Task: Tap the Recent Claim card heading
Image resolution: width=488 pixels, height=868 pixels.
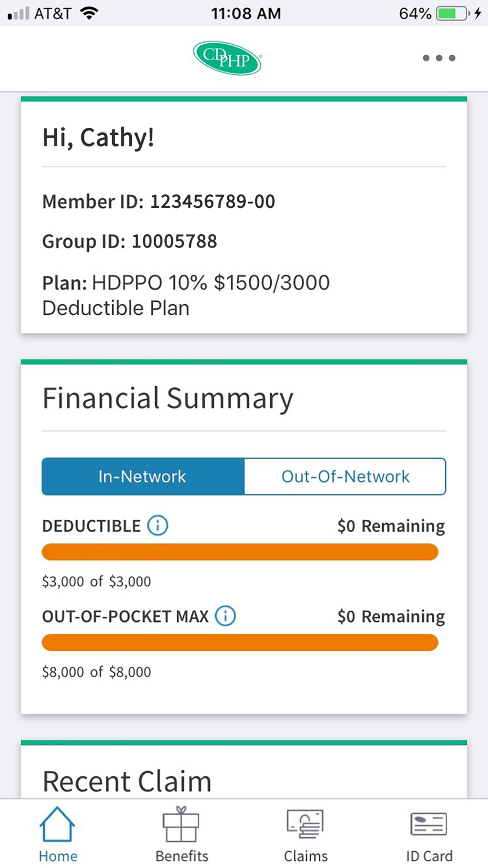Action: [x=127, y=781]
